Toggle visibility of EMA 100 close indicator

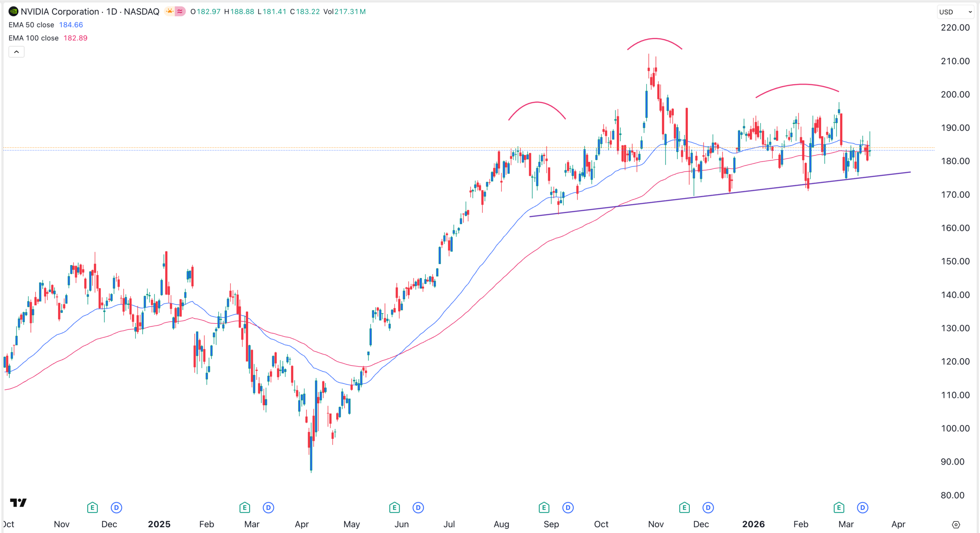(34, 38)
